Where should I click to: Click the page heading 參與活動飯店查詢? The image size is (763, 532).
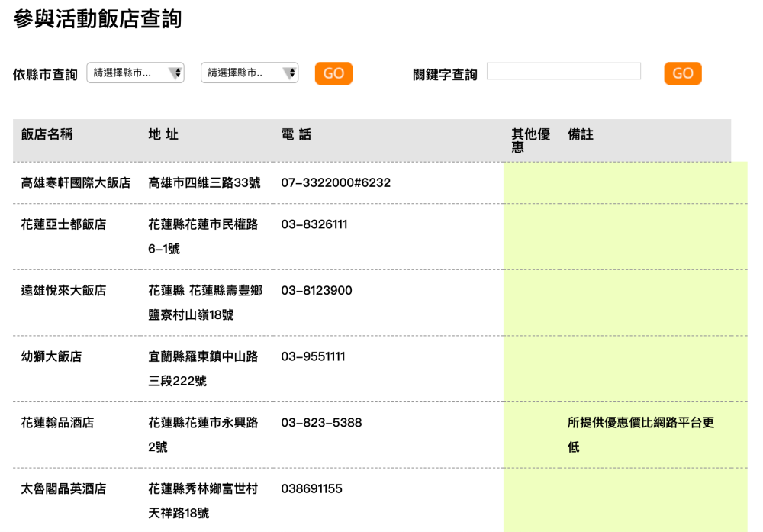click(98, 19)
